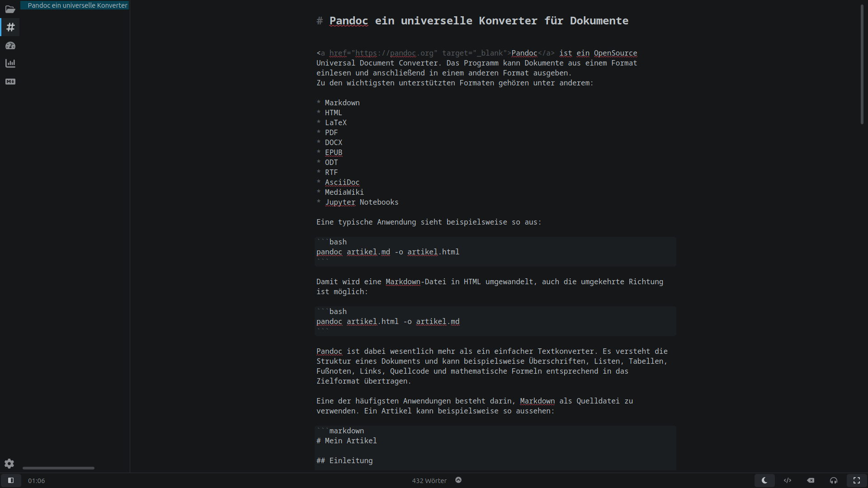Select the outline hash icon tab
This screenshot has width=868, height=488.
point(10,27)
